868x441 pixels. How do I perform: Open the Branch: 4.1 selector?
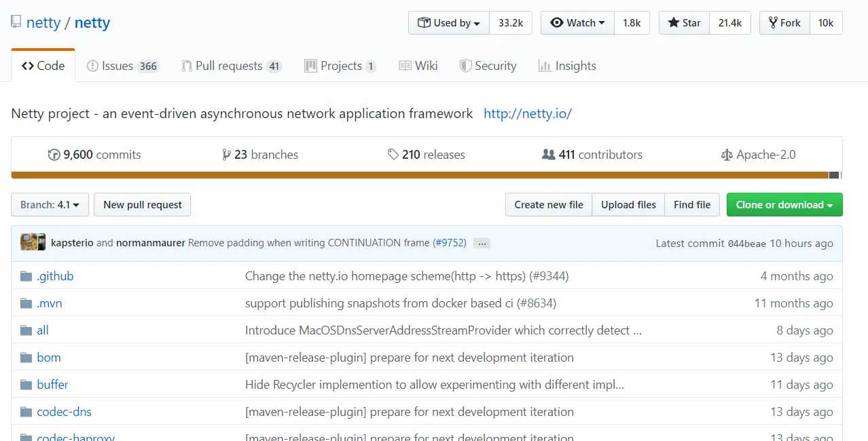pos(50,204)
